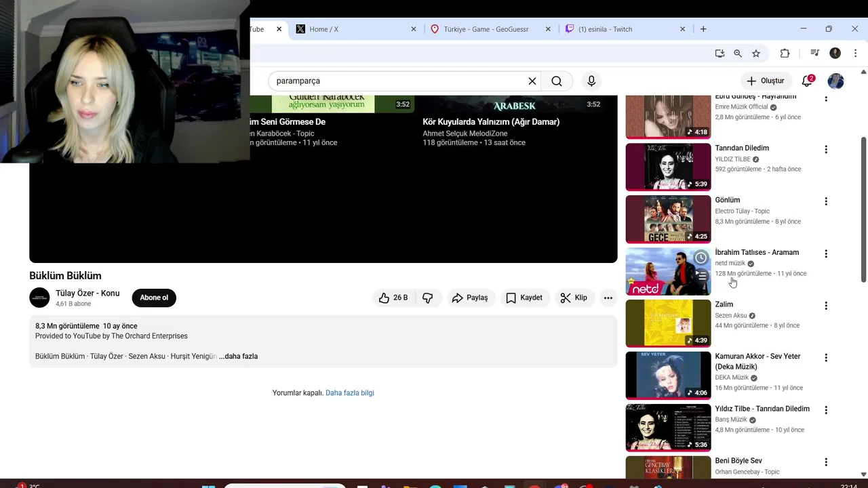Viewport: 868px width, 488px height.
Task: Add İbrahim Tatlıses - Aramam to Watch Later
Action: click(x=701, y=258)
